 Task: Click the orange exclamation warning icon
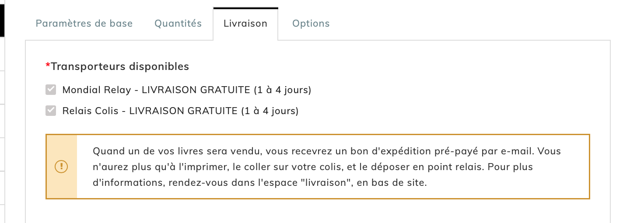pyautogui.click(x=61, y=167)
